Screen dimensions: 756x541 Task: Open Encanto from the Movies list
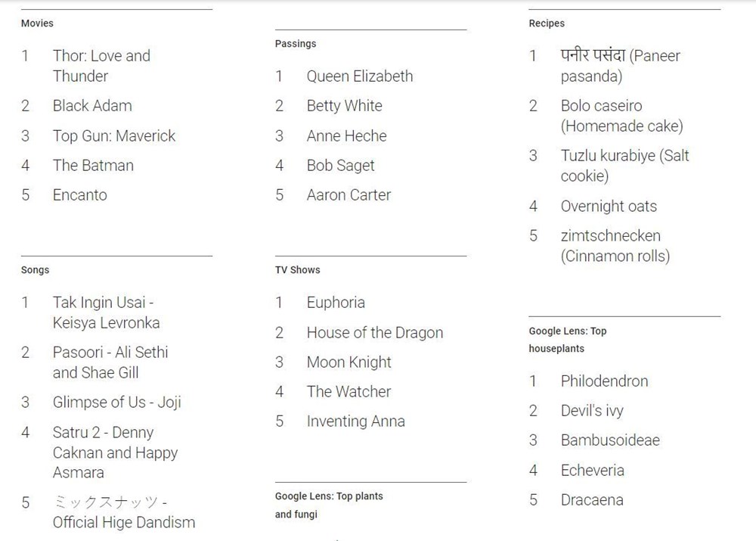click(x=79, y=195)
